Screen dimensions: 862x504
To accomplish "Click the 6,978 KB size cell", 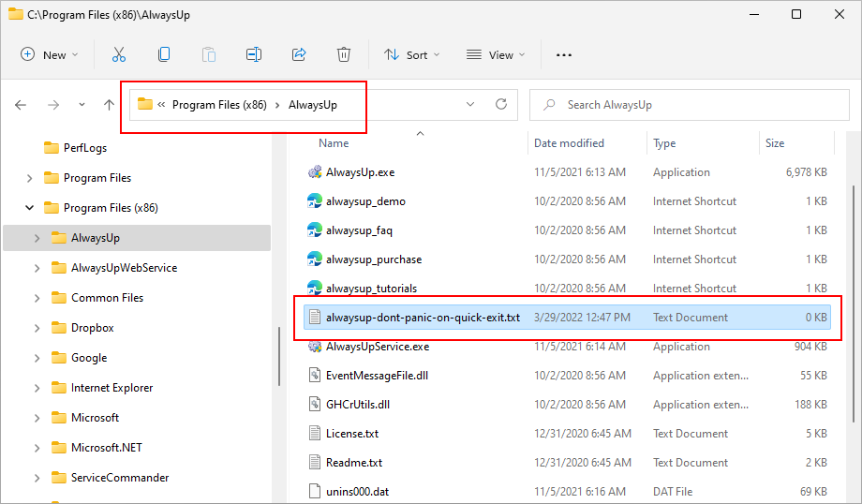I will pos(806,172).
